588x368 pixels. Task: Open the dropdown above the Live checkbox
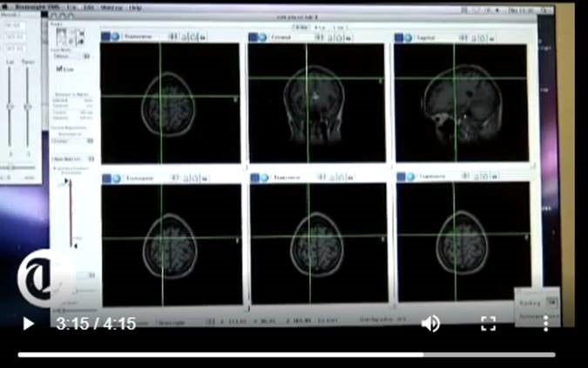tap(71, 56)
